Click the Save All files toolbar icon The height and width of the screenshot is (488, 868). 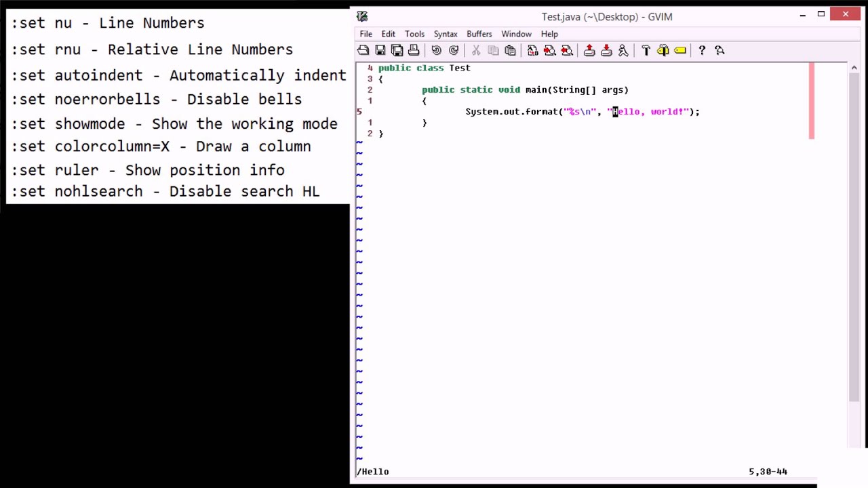click(397, 50)
